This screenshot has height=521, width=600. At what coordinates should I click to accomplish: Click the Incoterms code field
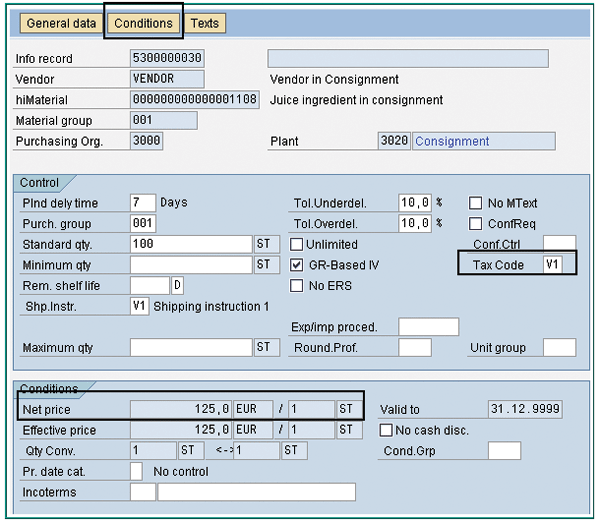[x=143, y=492]
